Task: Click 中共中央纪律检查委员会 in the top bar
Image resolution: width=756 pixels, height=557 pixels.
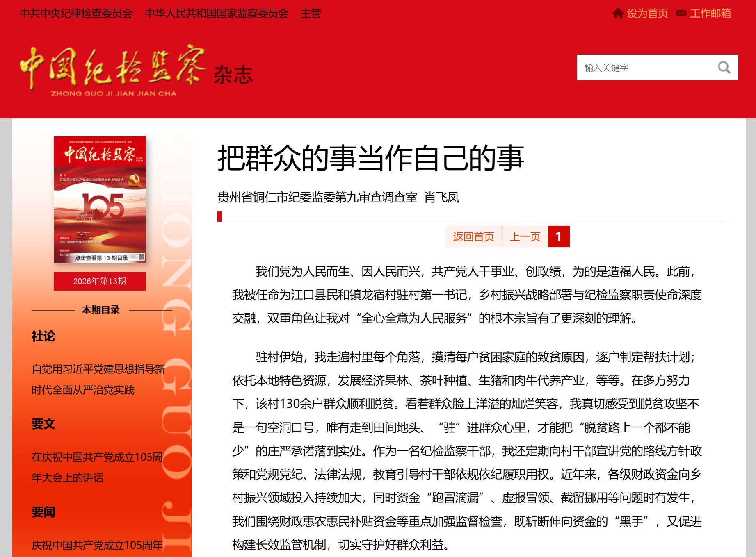Action: [76, 14]
